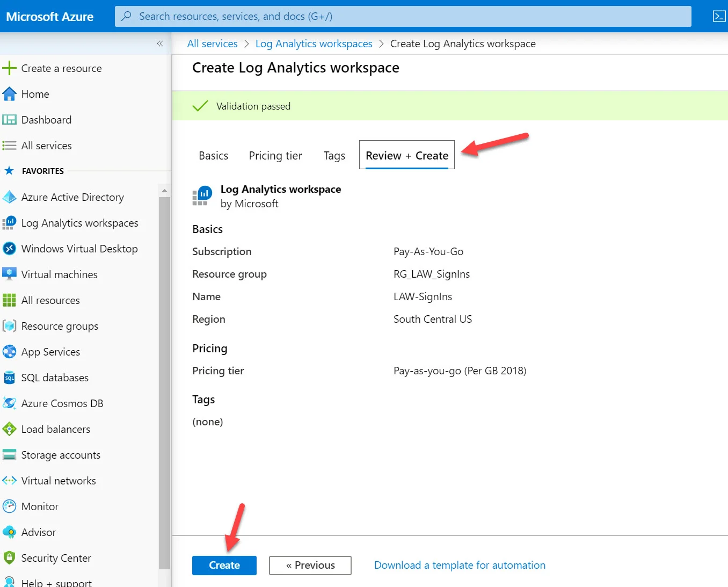Click the green validation checkmark icon
Viewport: 728px width, 587px height.
click(200, 106)
